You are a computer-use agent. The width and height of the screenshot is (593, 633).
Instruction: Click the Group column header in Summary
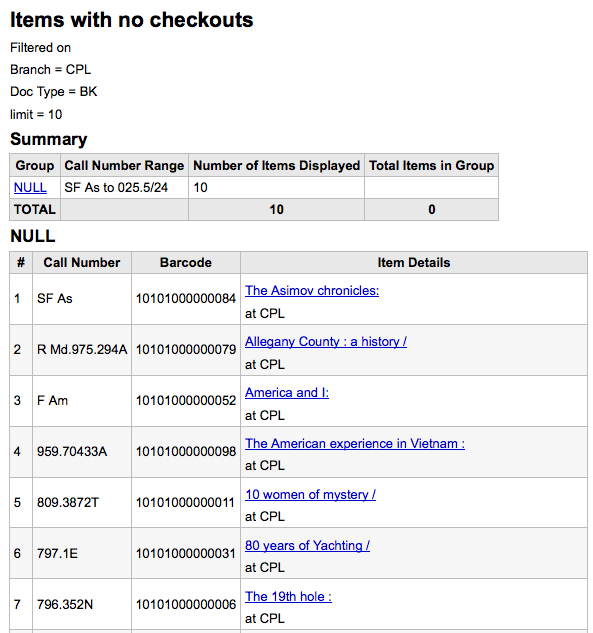click(35, 166)
